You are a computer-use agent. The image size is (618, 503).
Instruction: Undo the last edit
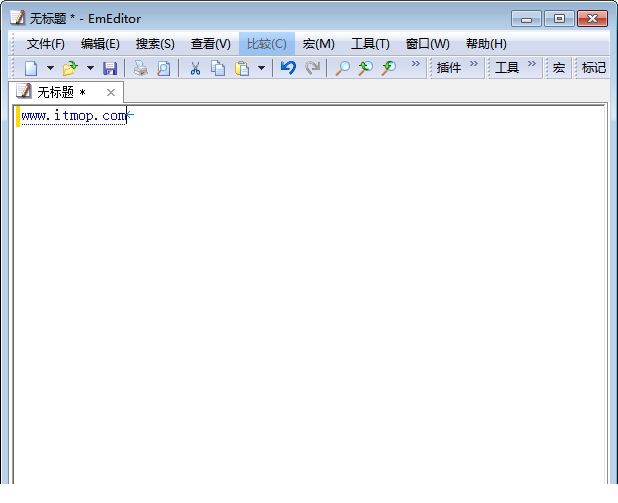click(288, 68)
